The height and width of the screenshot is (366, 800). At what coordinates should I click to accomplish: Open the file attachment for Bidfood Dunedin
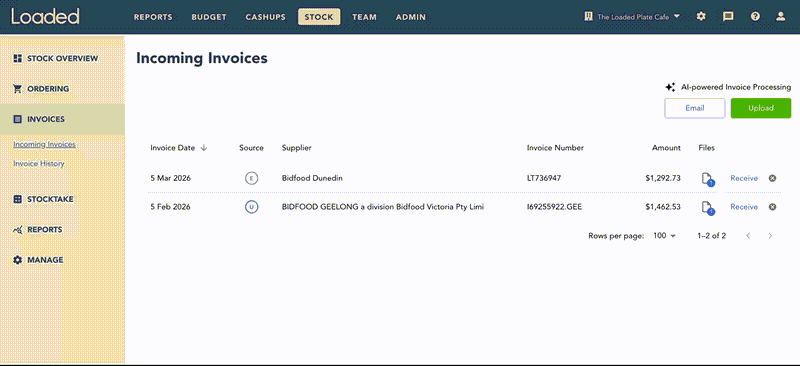pyautogui.click(x=707, y=179)
